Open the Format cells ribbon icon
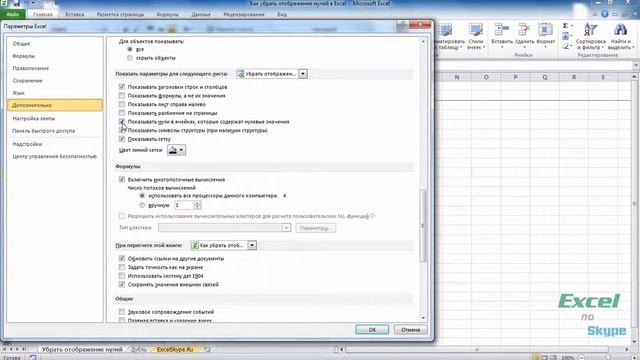The width and height of the screenshot is (640, 360). click(x=545, y=30)
